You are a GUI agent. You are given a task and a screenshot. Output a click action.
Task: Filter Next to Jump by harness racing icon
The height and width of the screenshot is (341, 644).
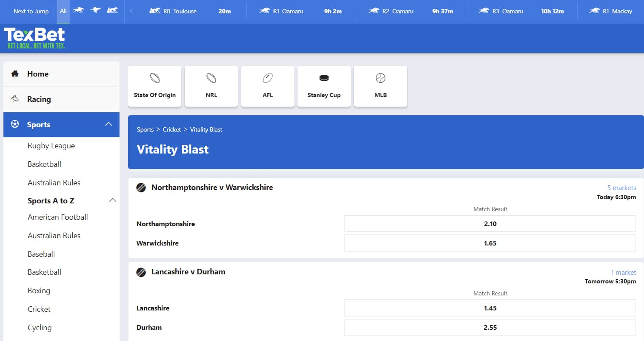pos(113,10)
